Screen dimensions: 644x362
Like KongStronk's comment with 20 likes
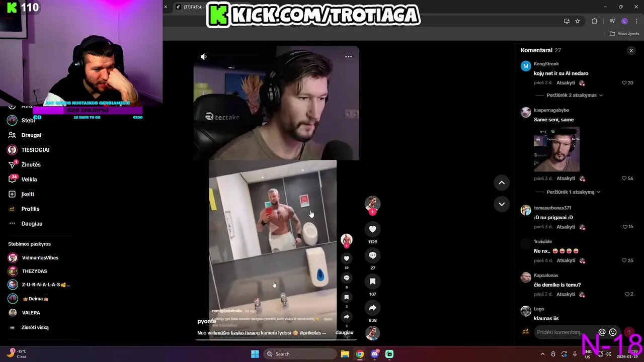(x=624, y=83)
